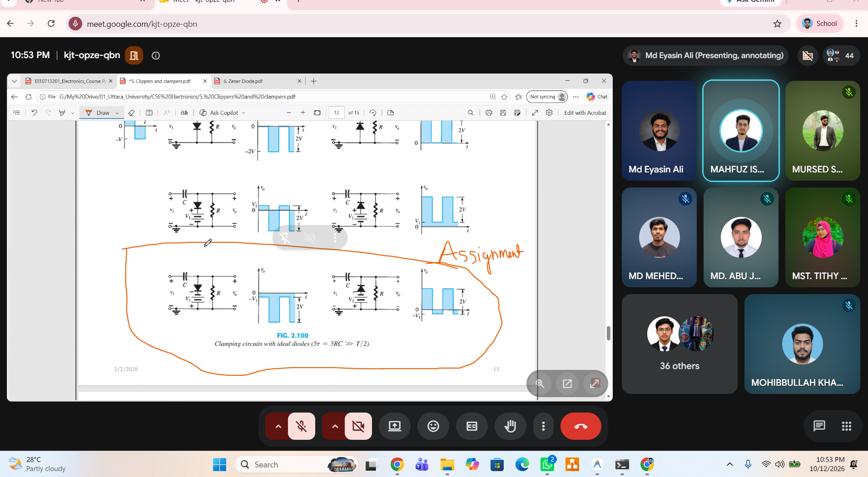Open the meeting chat panel
This screenshot has height=477, width=868.
click(819, 426)
